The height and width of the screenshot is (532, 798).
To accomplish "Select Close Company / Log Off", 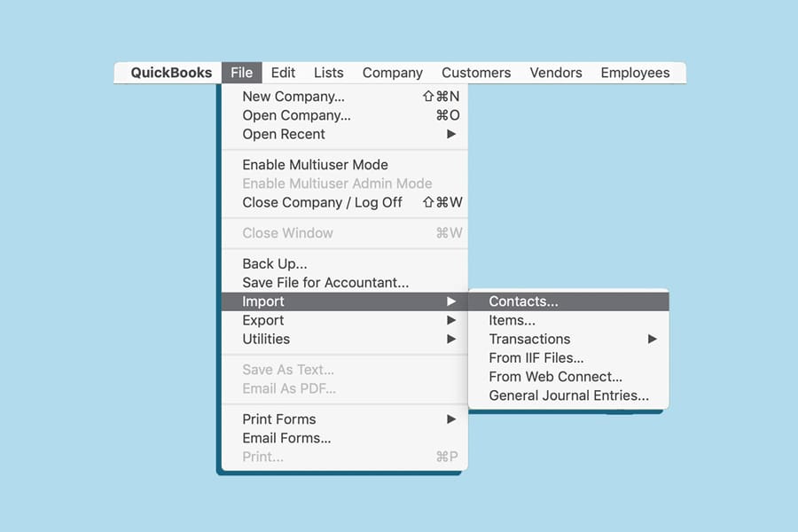I will pyautogui.click(x=345, y=202).
